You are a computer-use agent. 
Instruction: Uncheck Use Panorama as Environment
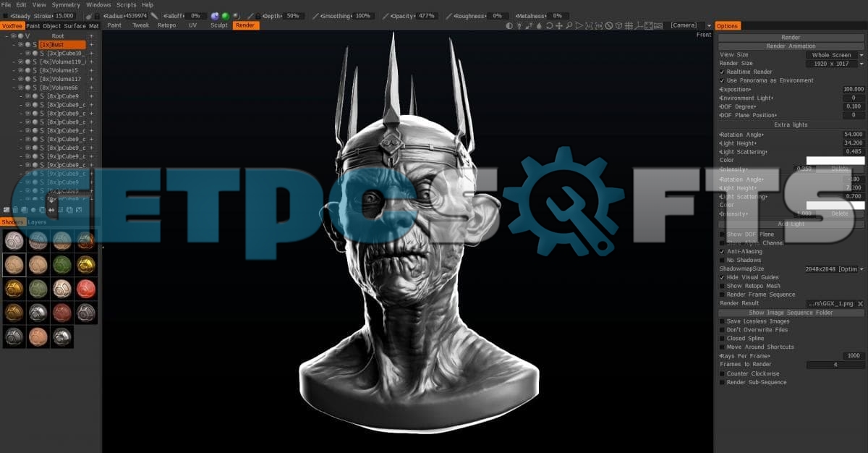pos(722,80)
